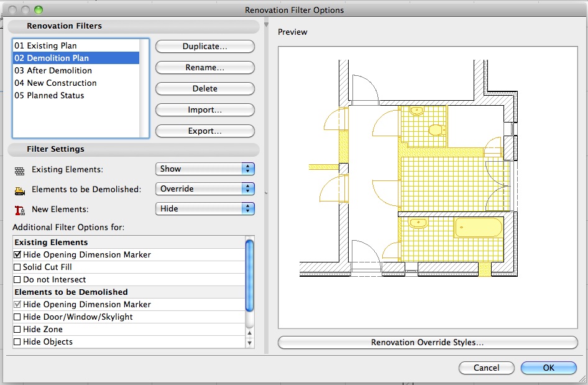The height and width of the screenshot is (385, 588).
Task: Click the down arrow on the options scrollbar
Action: 250,341
